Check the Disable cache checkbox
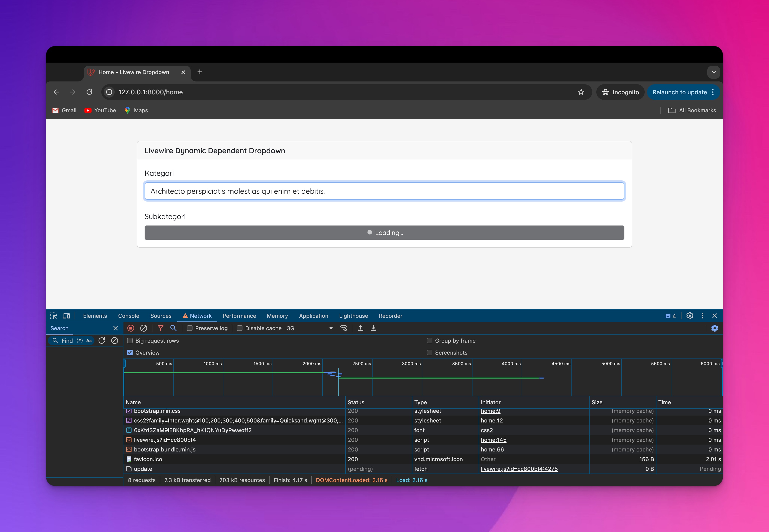Viewport: 769px width, 532px height. 239,328
